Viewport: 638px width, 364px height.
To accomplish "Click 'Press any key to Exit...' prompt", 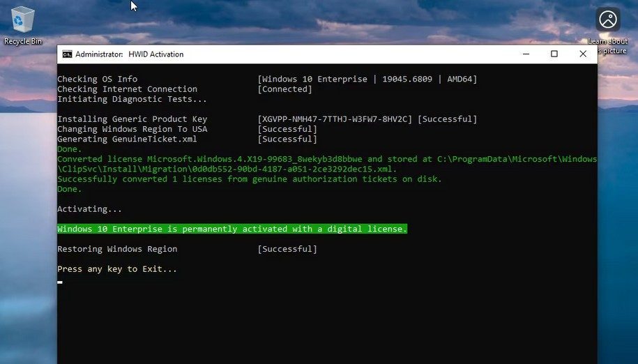I will point(117,269).
